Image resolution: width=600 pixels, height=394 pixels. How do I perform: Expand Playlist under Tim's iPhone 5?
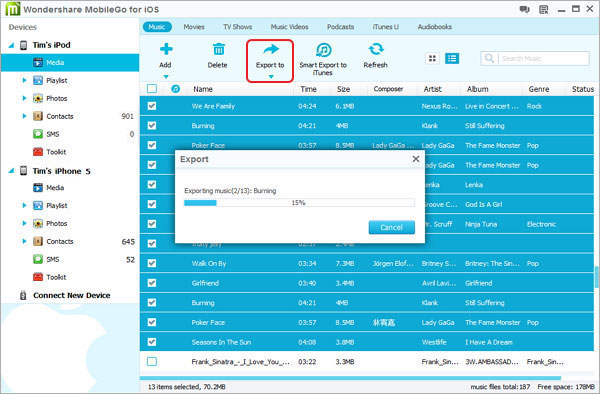24,205
